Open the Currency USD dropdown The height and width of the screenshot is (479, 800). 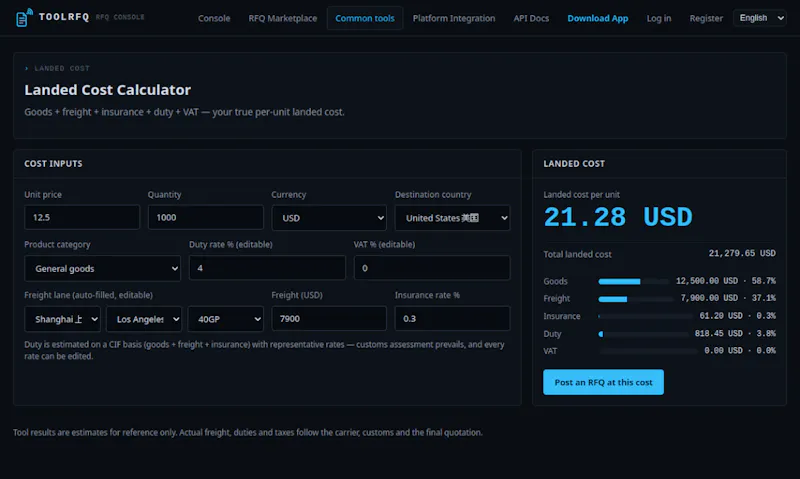[x=329, y=218]
